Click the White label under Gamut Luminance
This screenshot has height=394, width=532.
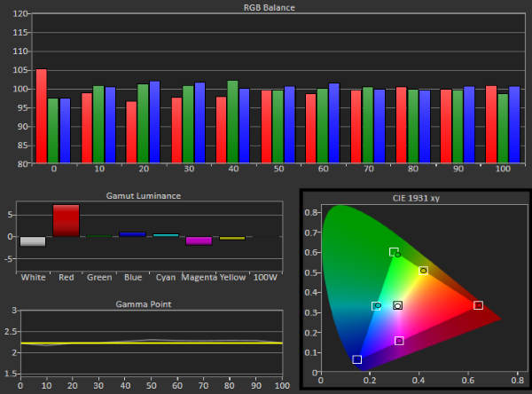(34, 277)
